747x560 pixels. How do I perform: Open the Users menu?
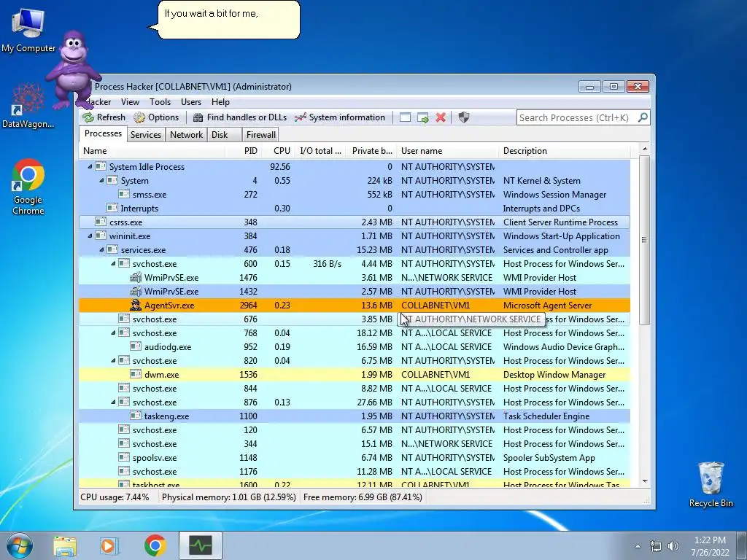point(191,102)
